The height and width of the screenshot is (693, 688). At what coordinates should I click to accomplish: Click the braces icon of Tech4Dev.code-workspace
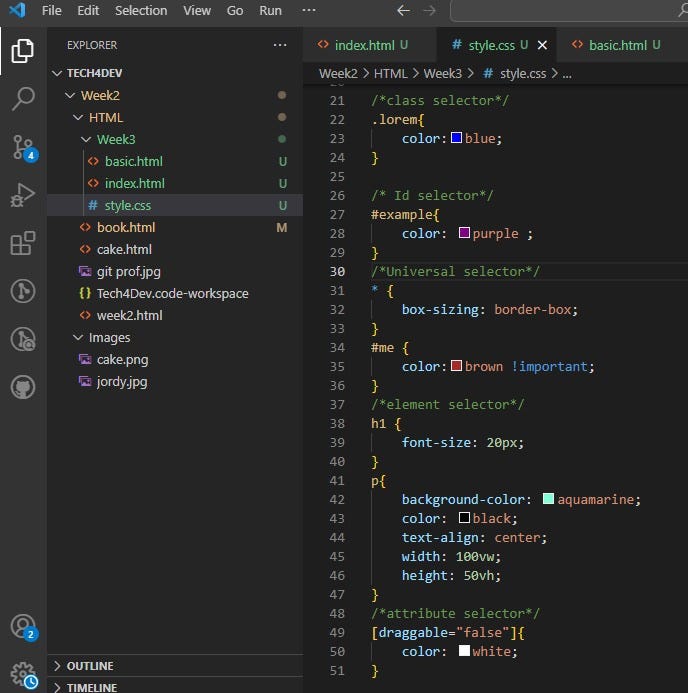click(x=85, y=293)
